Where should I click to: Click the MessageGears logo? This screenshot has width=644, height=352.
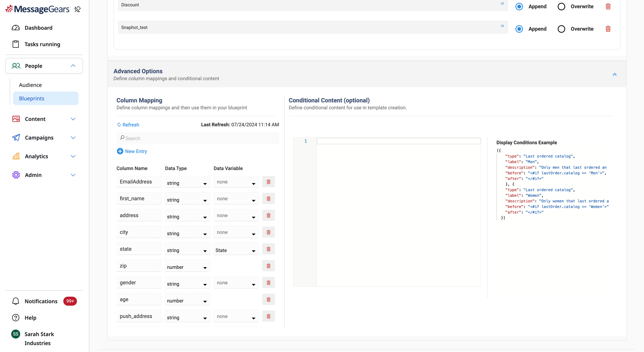(x=37, y=9)
